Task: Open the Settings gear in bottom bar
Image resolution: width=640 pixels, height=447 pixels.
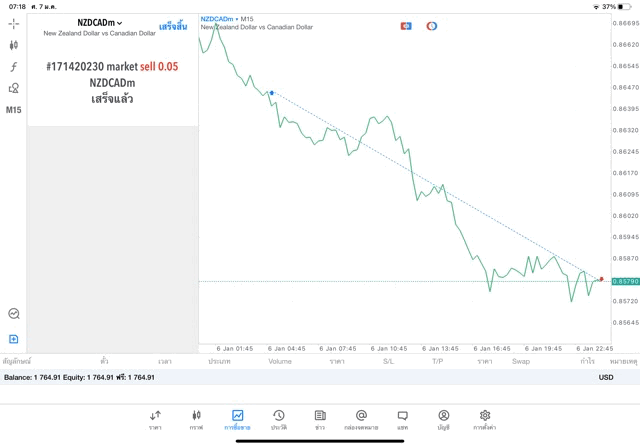Action: pos(484,419)
